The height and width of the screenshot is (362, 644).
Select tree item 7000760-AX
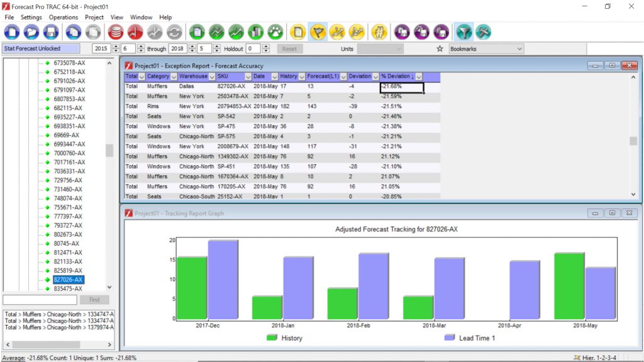coord(69,153)
